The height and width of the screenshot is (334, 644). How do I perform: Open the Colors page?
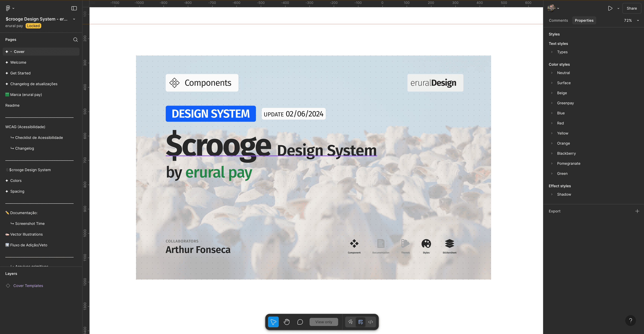click(16, 181)
